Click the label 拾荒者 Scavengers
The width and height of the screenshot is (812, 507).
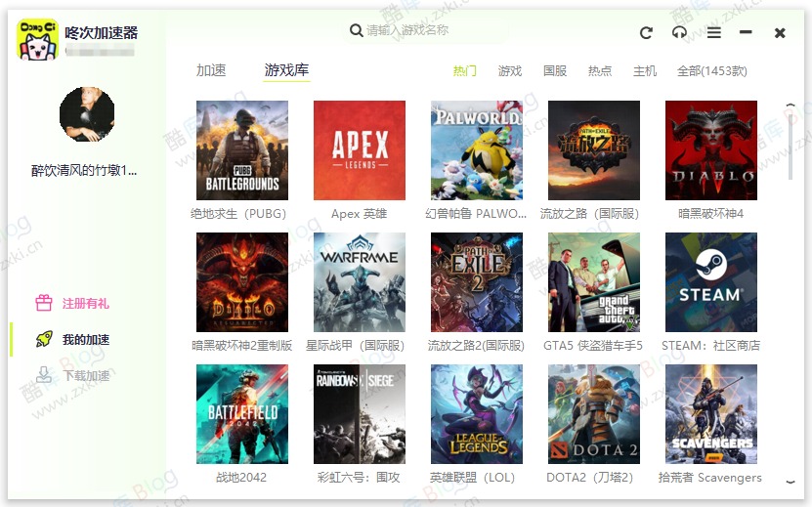(x=710, y=478)
